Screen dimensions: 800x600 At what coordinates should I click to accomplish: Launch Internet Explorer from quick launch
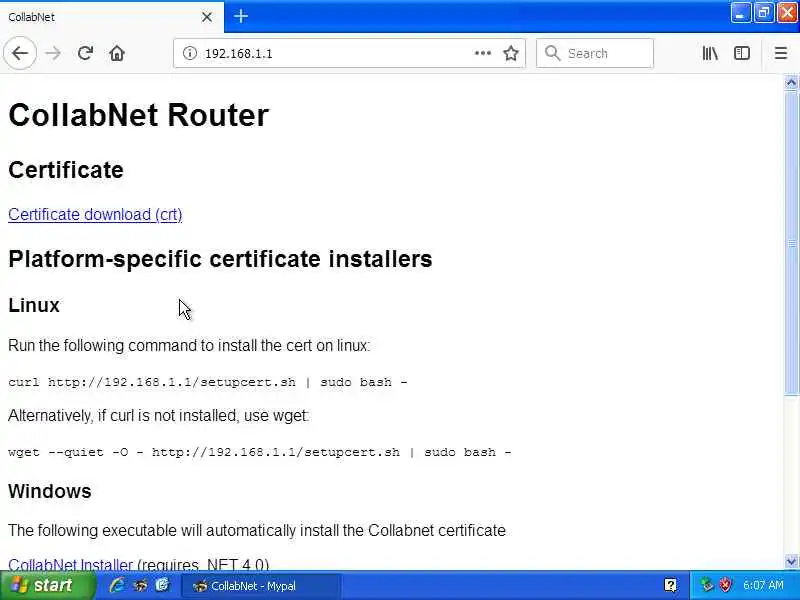[x=117, y=585]
